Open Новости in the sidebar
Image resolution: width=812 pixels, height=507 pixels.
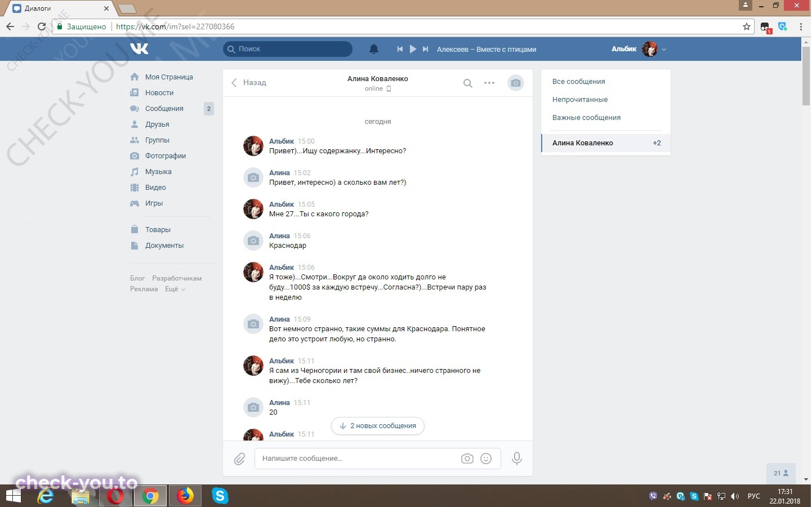tap(159, 93)
